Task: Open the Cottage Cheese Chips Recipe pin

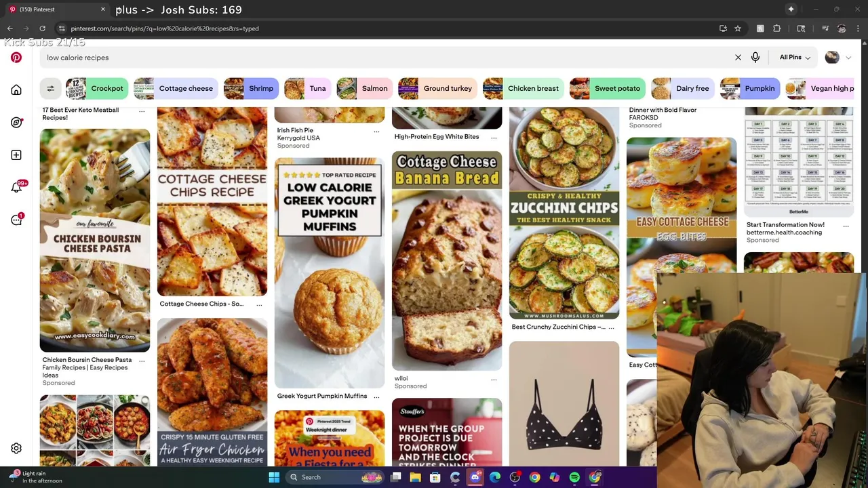Action: [212, 201]
